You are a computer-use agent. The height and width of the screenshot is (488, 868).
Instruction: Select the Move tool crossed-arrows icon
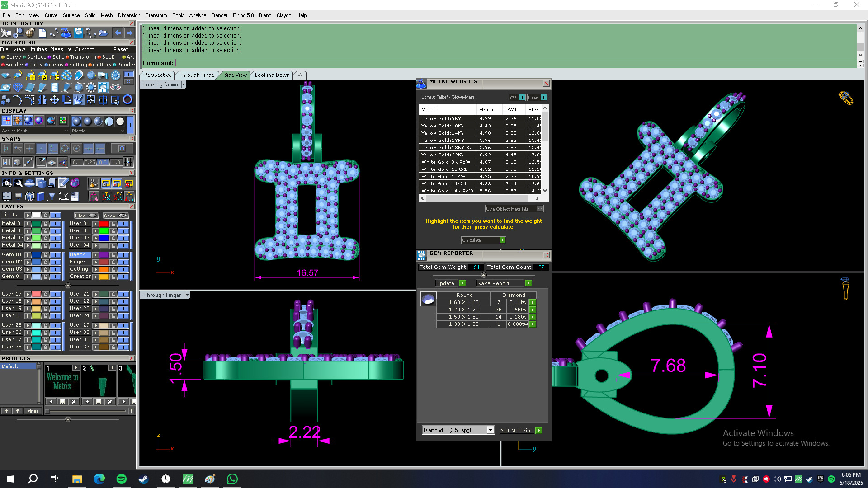pyautogui.click(x=54, y=100)
